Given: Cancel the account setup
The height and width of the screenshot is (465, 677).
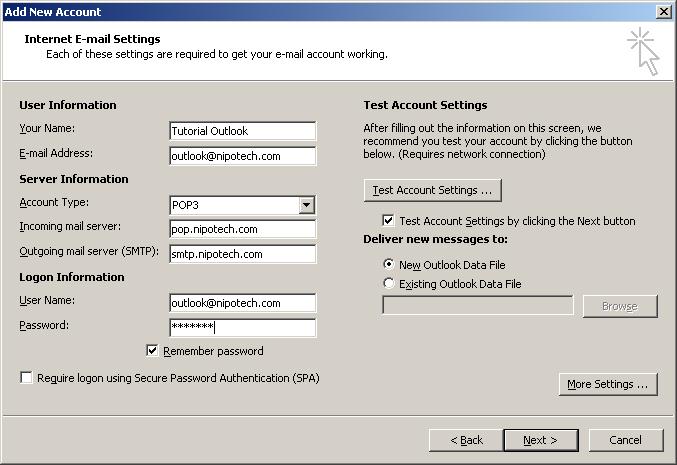Looking at the screenshot, I should [x=626, y=440].
